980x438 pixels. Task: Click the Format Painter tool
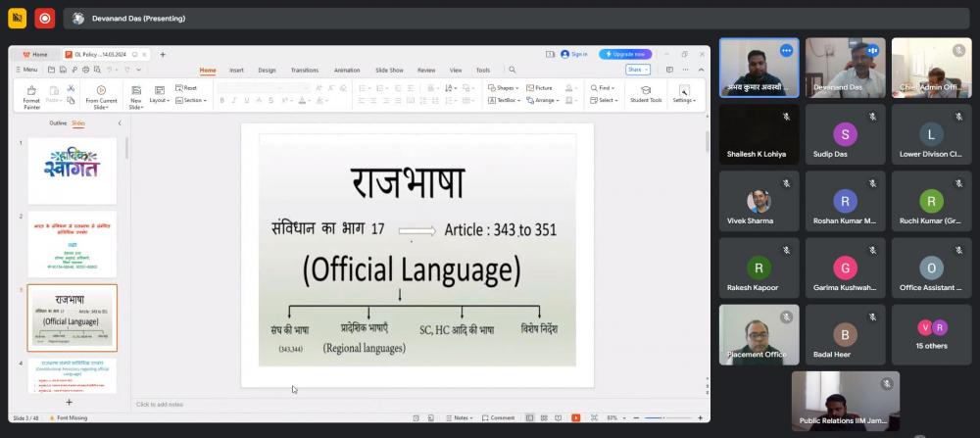coord(31,94)
